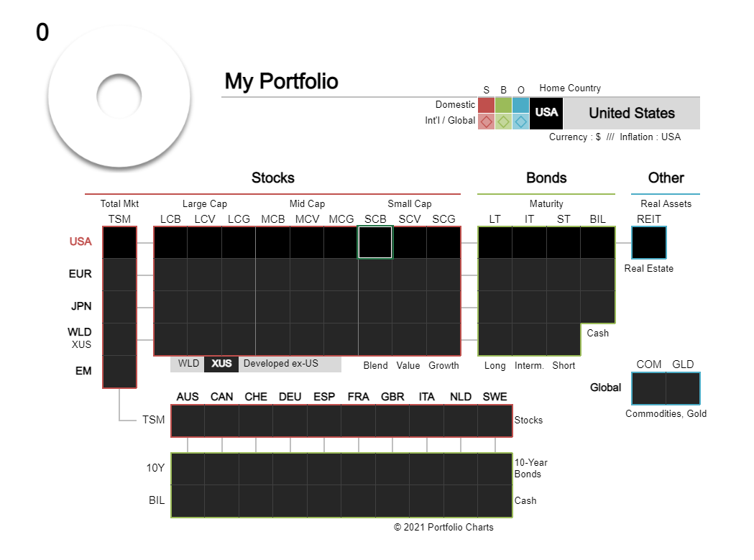Click the Domestic stocks red swatch

click(486, 105)
